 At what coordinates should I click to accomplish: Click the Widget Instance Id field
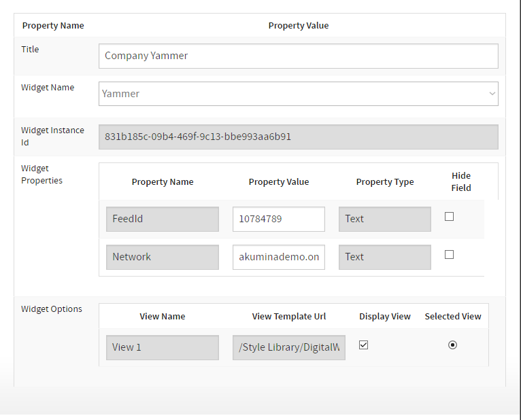pyautogui.click(x=298, y=137)
